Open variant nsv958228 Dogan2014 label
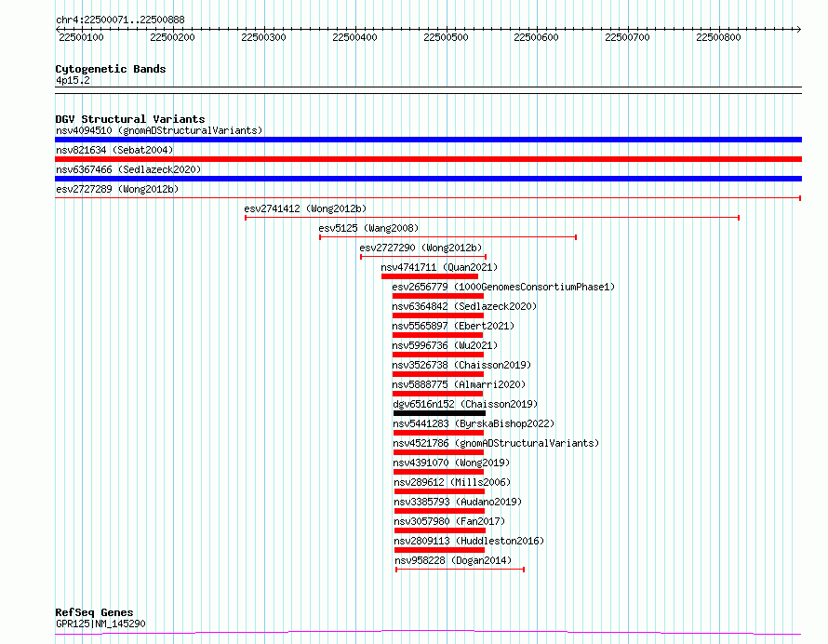 click(x=453, y=560)
